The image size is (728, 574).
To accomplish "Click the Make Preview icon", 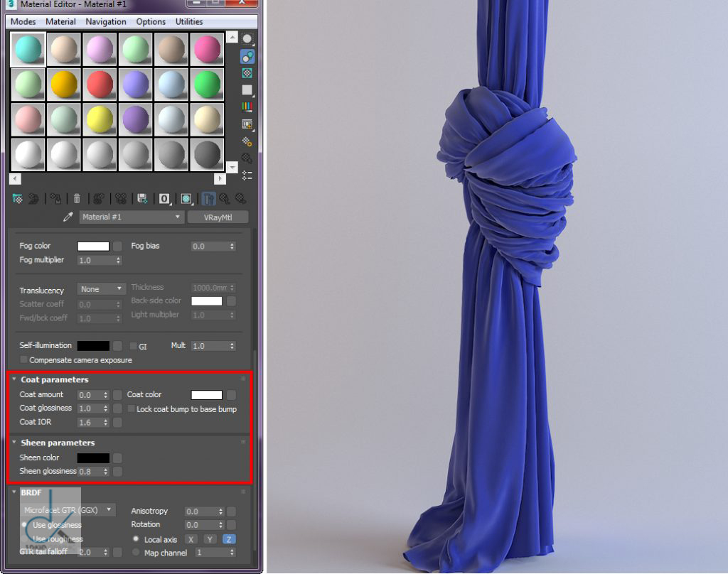I will [x=247, y=124].
